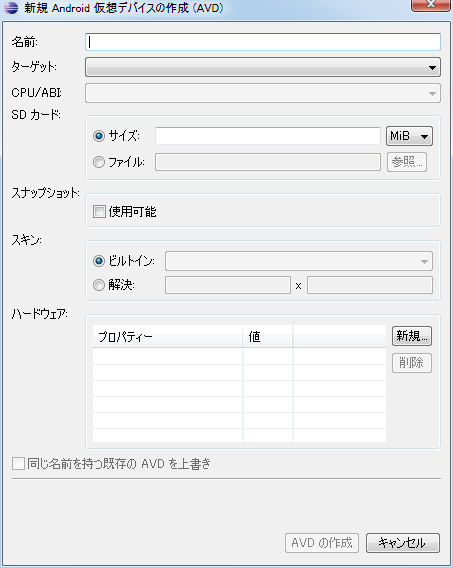Open the MiB unit dropdown

click(x=409, y=136)
